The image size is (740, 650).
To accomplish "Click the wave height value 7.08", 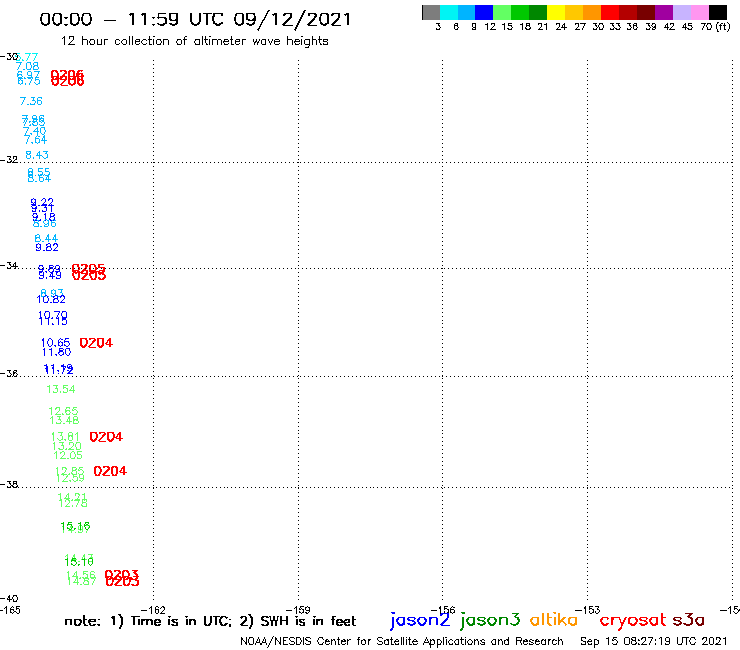I will pos(27,66).
